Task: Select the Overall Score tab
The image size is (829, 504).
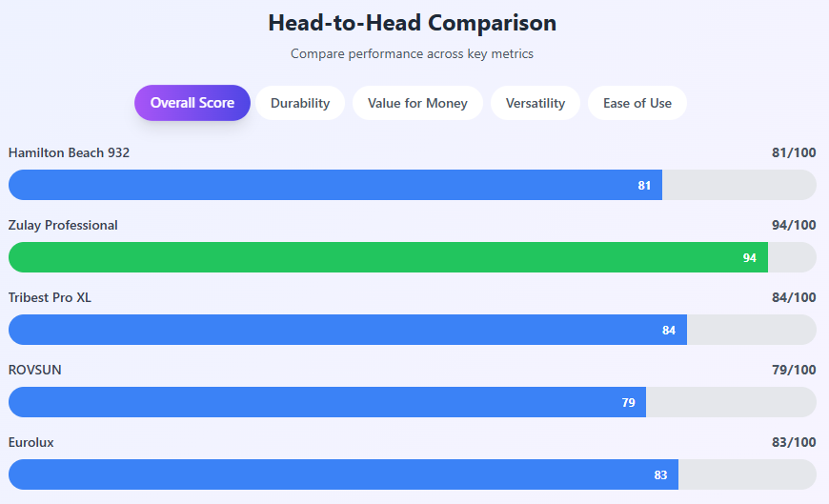Action: click(x=192, y=103)
